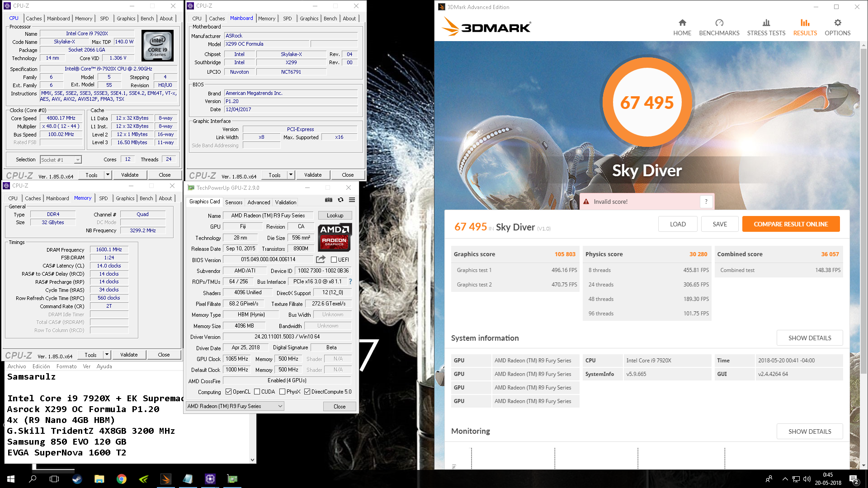Open the NVIDIA icon on the taskbar
The height and width of the screenshot is (488, 868).
tap(144, 479)
